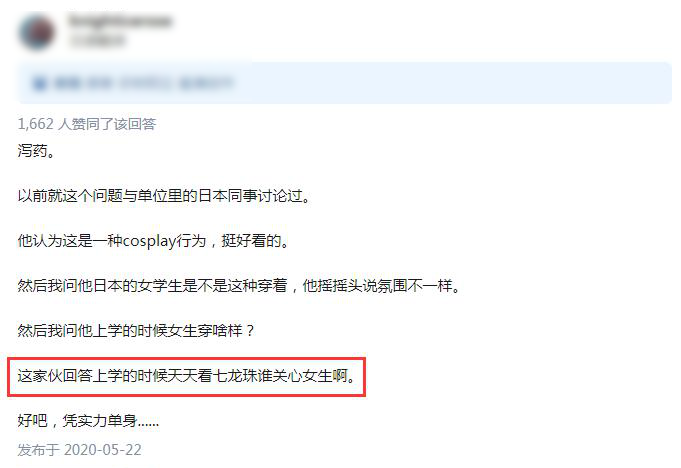Click the phrase 挺好看的 after the comma
The width and height of the screenshot is (681, 468).
[251, 241]
